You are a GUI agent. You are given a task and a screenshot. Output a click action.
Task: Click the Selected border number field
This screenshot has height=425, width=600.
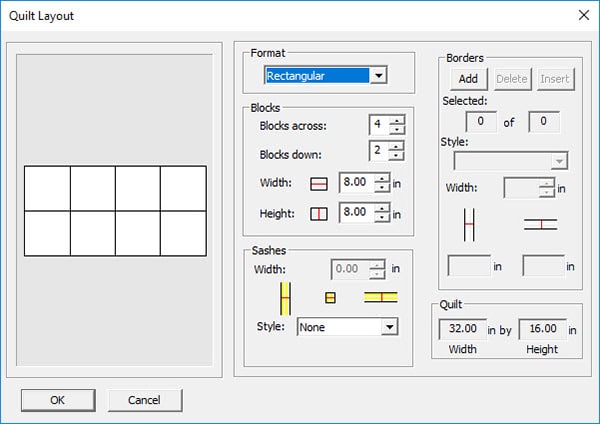pos(481,122)
